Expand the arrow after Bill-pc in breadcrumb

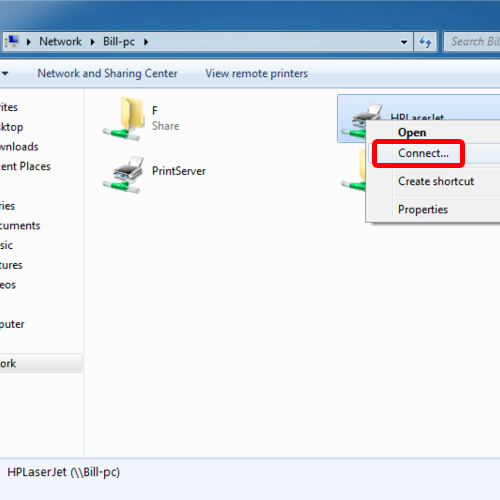pos(146,42)
